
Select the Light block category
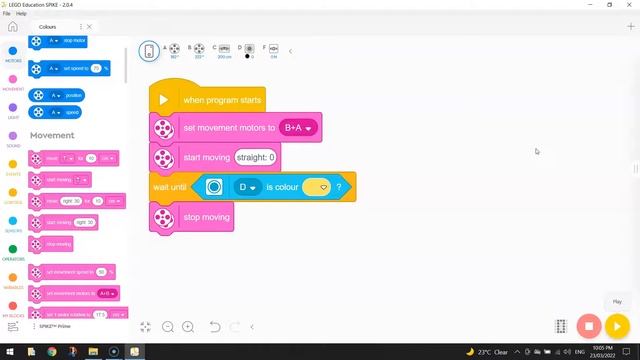[13, 111]
